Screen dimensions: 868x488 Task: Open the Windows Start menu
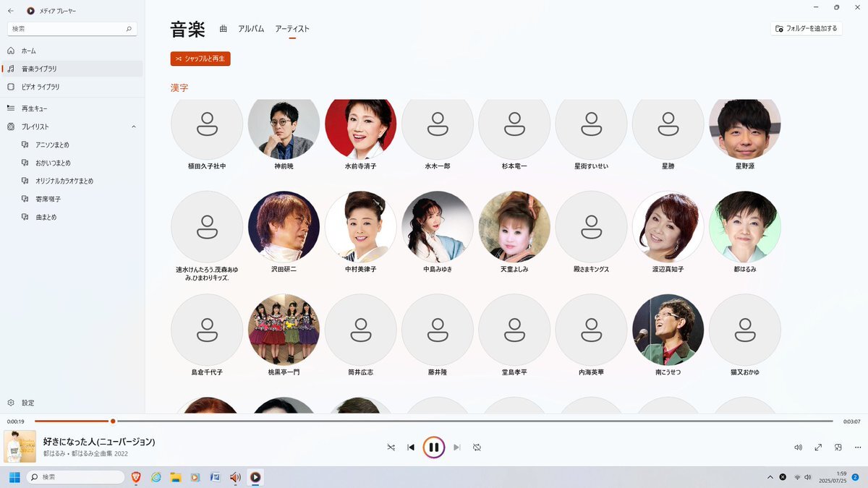point(14,477)
